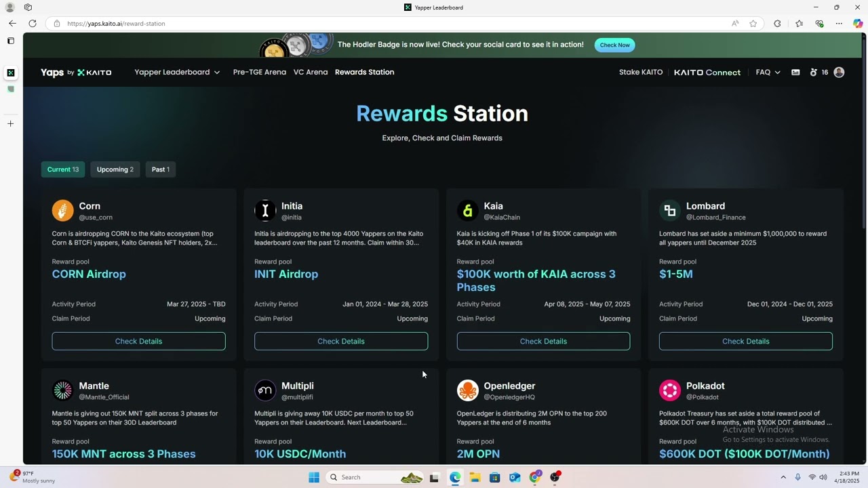This screenshot has width=868, height=488.
Task: Select the second vertical tab below Kaito
Action: pos(10,89)
